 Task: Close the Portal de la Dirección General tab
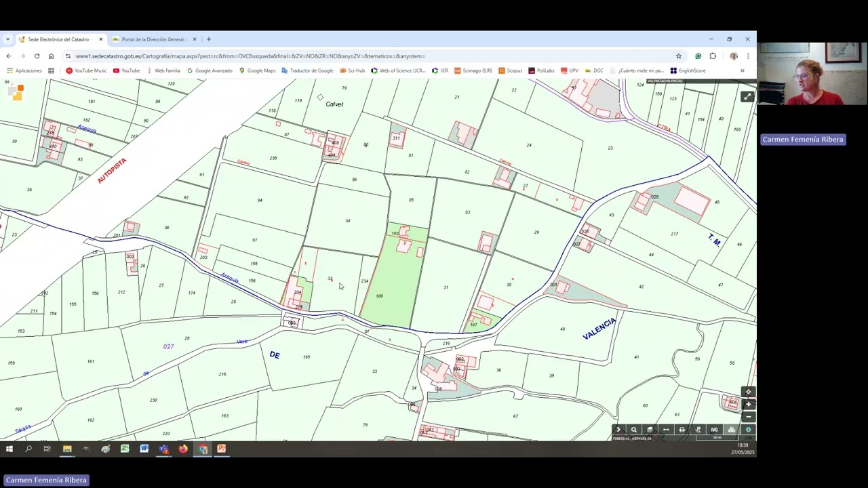[x=195, y=39]
